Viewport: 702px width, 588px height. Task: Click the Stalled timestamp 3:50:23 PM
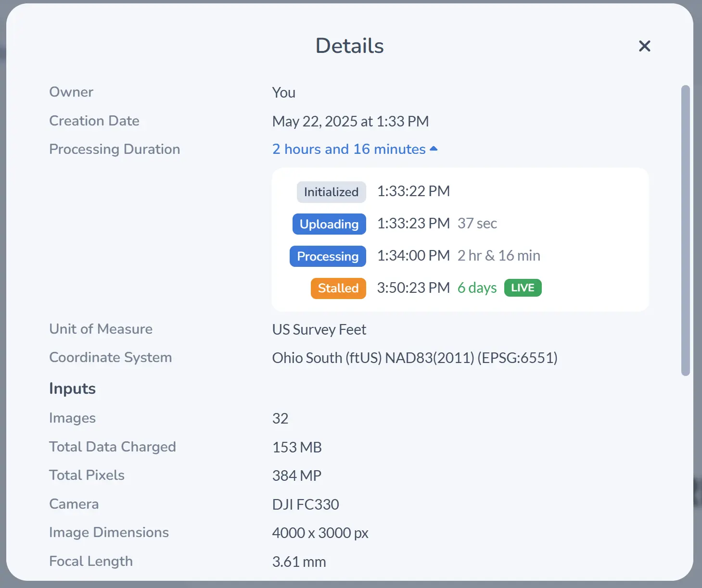(413, 288)
